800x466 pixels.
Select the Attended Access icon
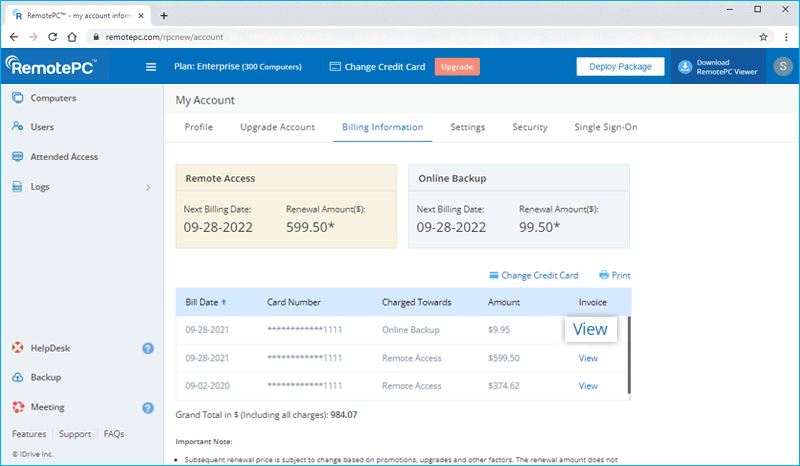(x=17, y=157)
